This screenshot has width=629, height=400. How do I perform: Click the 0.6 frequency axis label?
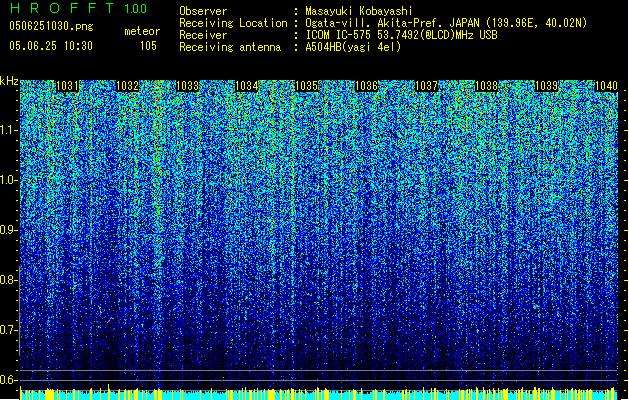coord(9,380)
